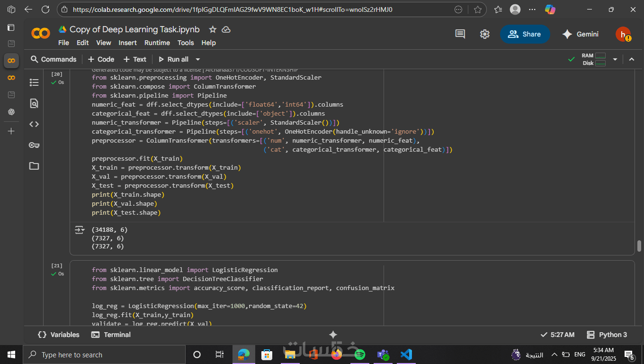The height and width of the screenshot is (364, 644).
Task: Open the Edit menu
Action: click(x=83, y=43)
